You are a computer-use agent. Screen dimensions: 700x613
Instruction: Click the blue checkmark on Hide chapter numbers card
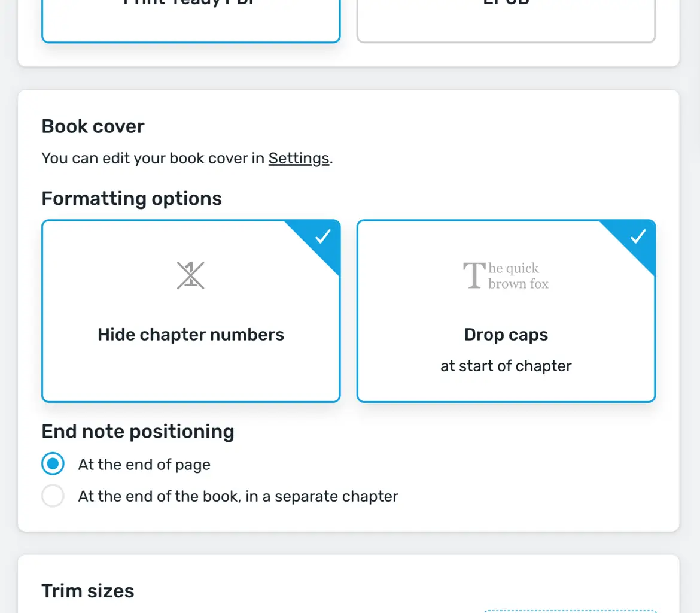pyautogui.click(x=323, y=236)
